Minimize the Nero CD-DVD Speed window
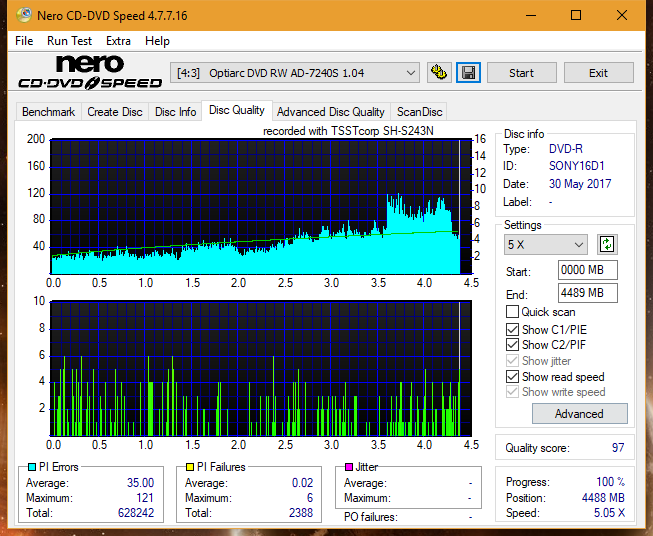 click(531, 15)
